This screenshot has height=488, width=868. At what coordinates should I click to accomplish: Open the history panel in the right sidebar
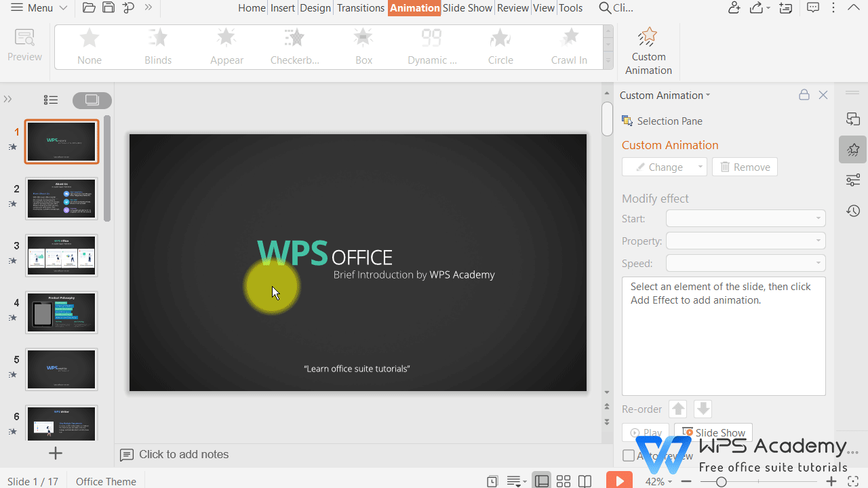coord(853,211)
